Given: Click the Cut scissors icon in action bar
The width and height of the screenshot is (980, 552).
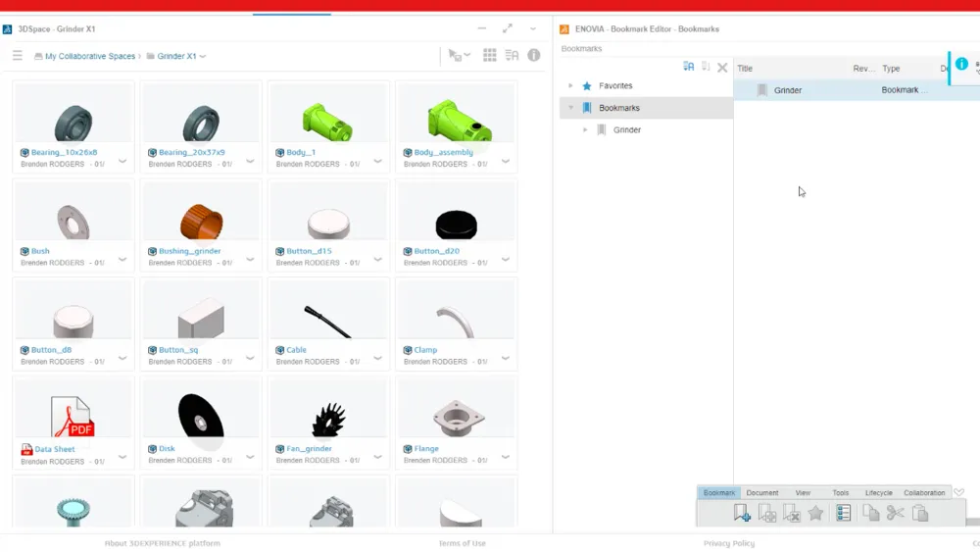Looking at the screenshot, I should pyautogui.click(x=895, y=513).
